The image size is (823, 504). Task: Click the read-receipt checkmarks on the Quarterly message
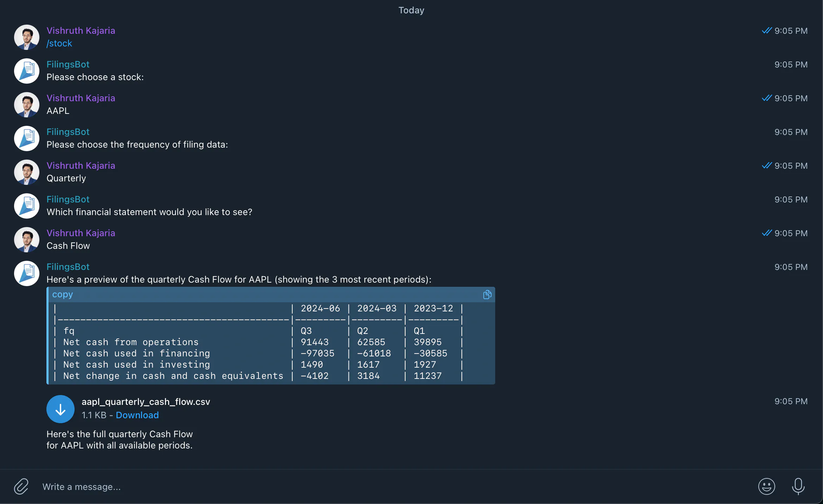click(767, 166)
